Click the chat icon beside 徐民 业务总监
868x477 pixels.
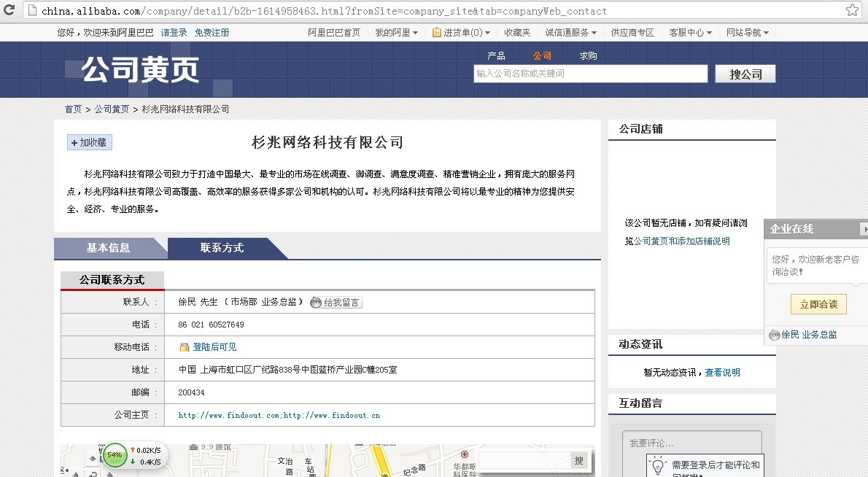pos(775,335)
